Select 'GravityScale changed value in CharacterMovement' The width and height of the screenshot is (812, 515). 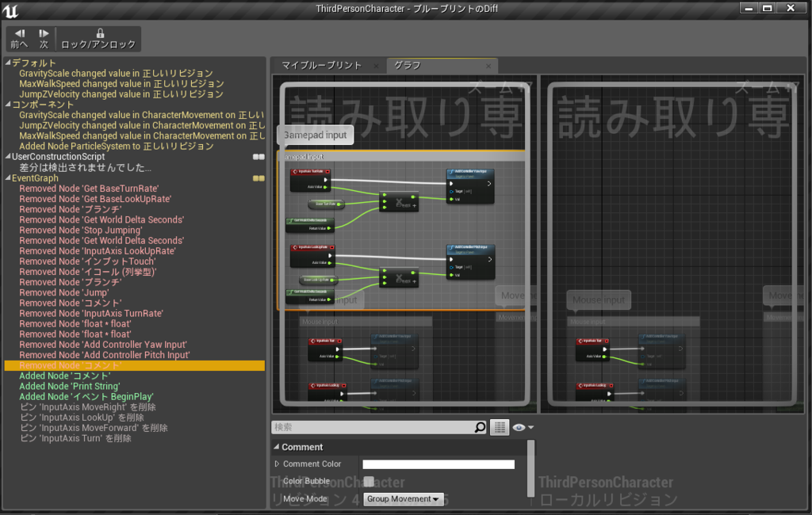[141, 115]
